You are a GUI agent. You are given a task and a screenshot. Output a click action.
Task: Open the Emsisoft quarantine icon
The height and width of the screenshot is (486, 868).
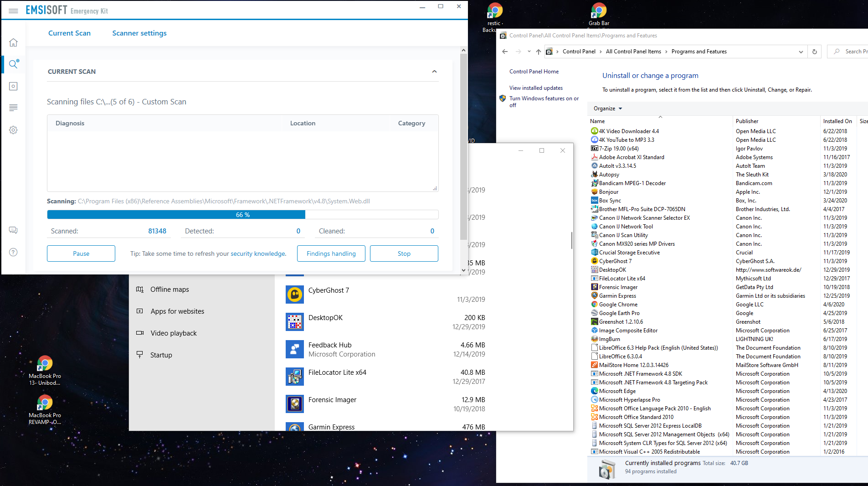click(13, 86)
